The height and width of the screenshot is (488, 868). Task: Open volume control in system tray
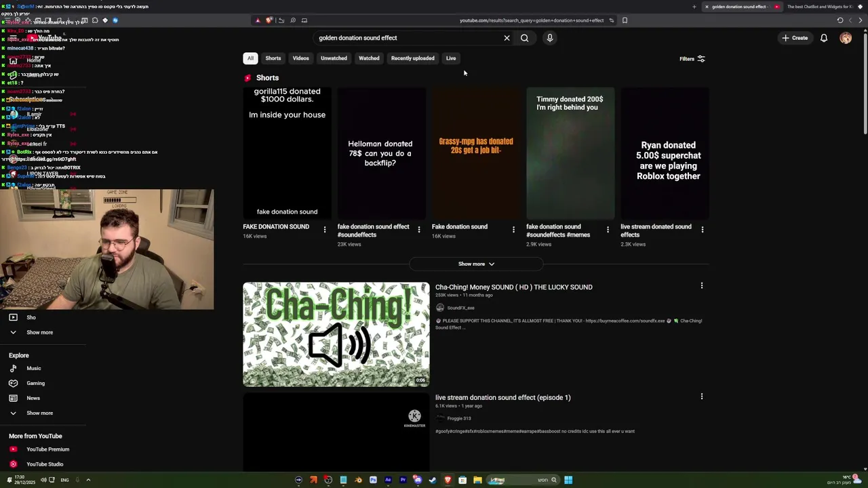(43, 480)
